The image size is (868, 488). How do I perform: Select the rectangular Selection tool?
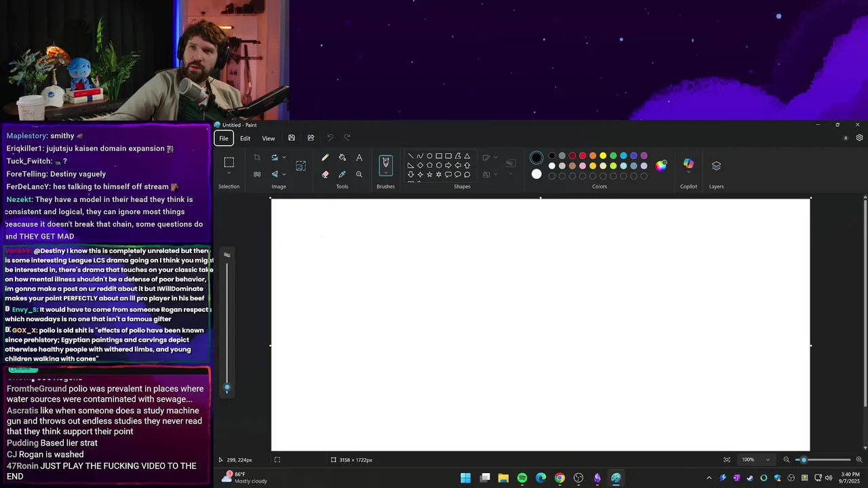click(x=229, y=162)
